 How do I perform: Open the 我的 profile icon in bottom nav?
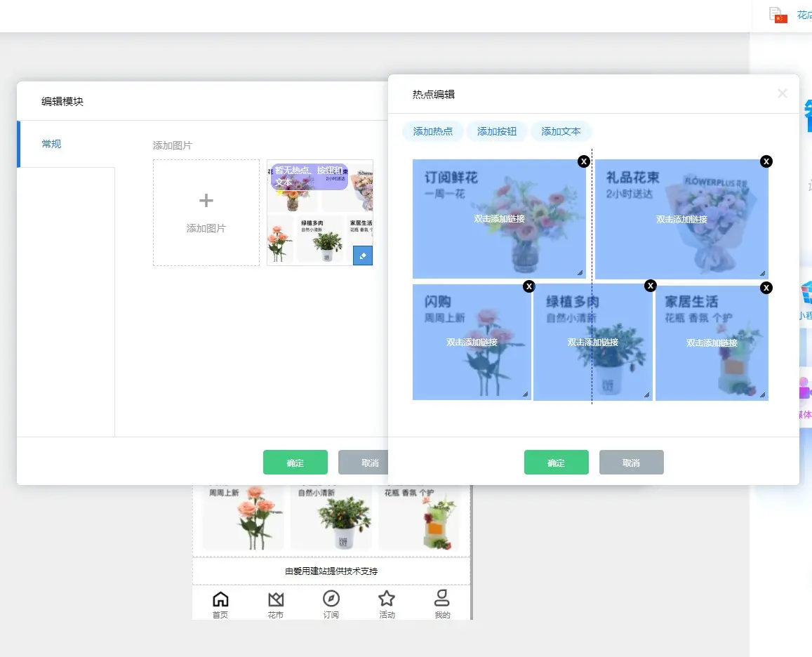click(442, 599)
